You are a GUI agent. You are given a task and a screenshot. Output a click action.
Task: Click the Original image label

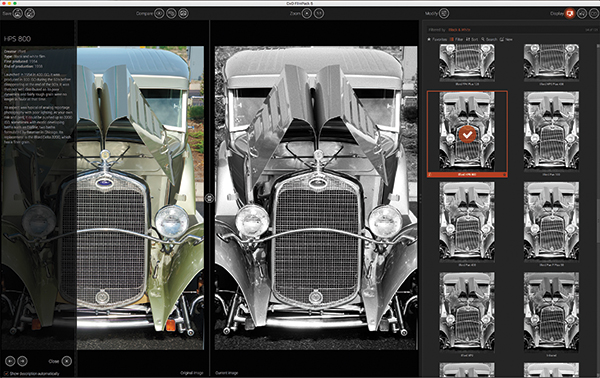point(192,373)
